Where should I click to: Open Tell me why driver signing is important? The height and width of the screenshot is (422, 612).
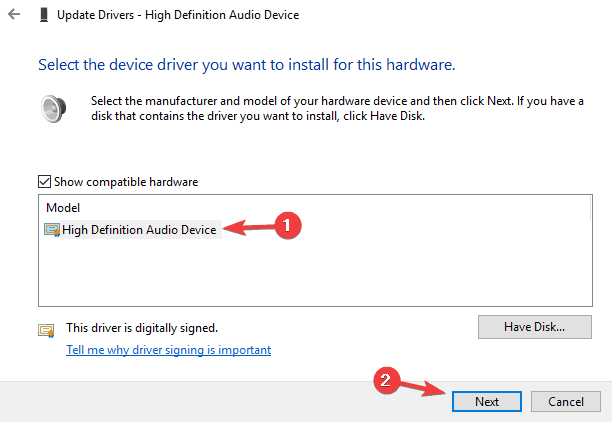coord(169,350)
